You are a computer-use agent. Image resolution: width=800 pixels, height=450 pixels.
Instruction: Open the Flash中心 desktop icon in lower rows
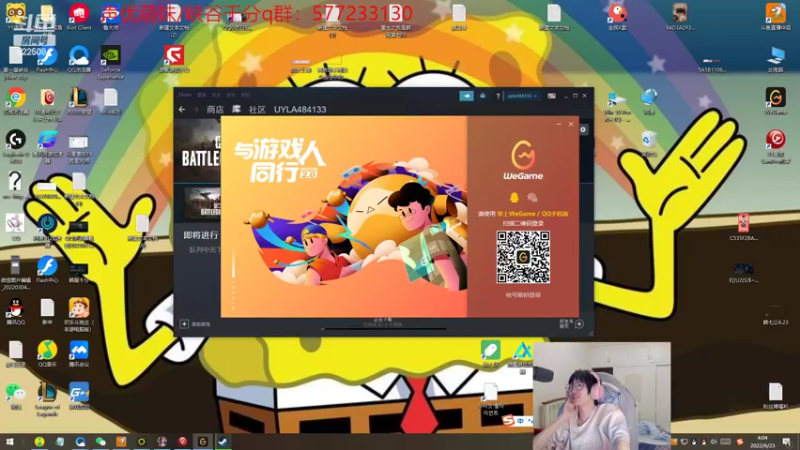(x=47, y=269)
